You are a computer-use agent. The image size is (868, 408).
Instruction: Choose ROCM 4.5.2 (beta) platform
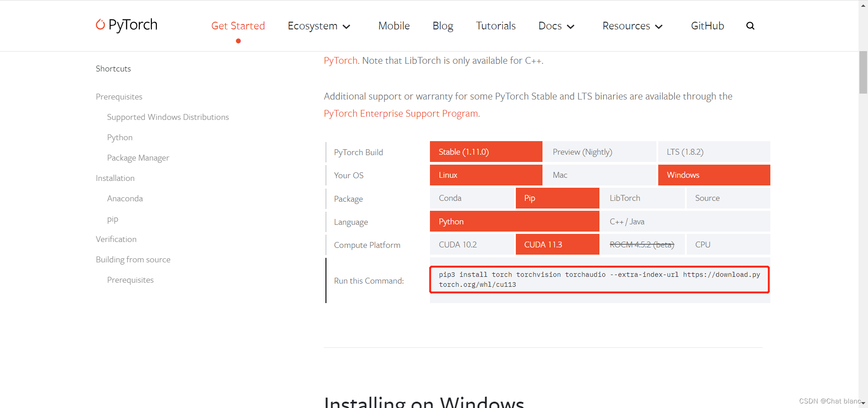coord(643,244)
